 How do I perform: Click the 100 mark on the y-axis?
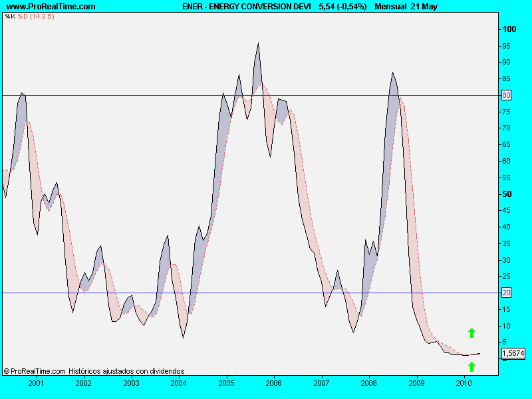[x=509, y=29]
